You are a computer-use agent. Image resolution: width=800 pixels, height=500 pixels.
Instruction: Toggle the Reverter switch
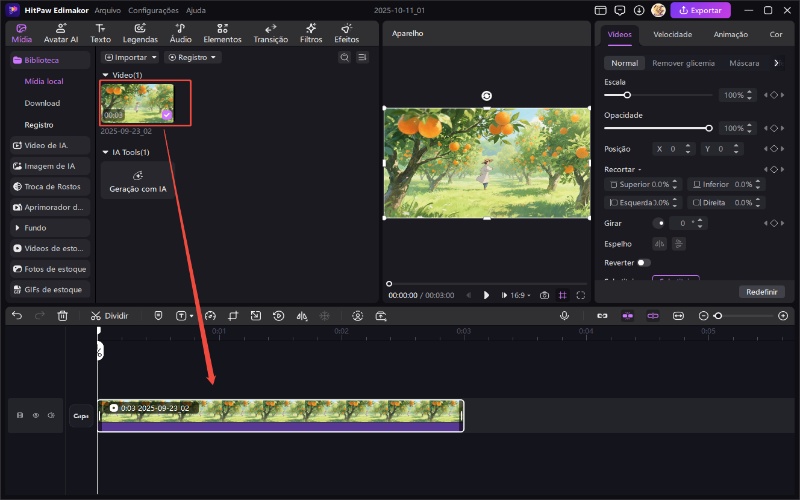(x=643, y=262)
